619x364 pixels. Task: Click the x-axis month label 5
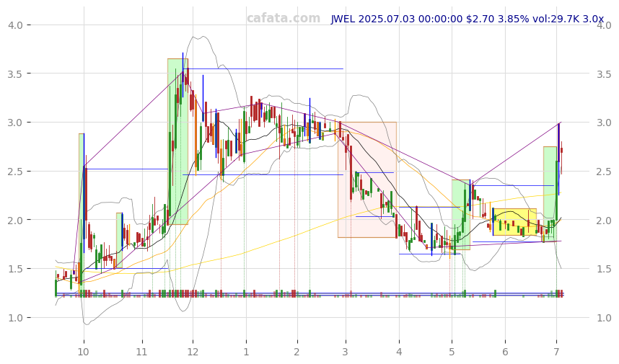(452, 352)
